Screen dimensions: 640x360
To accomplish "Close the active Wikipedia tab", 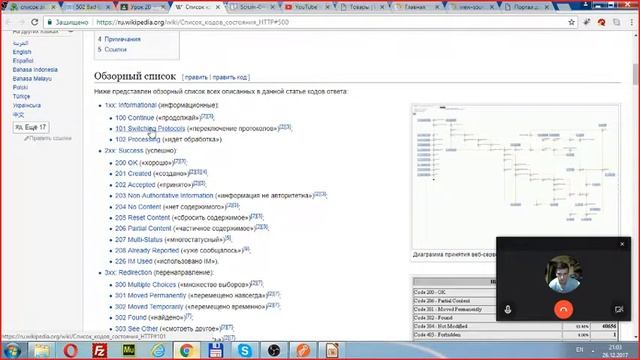I will click(218, 7).
